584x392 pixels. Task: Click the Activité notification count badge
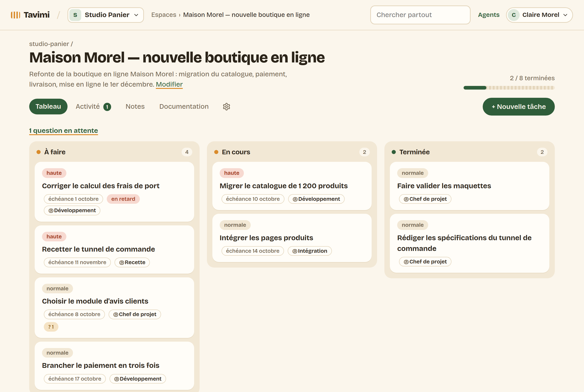pos(107,107)
